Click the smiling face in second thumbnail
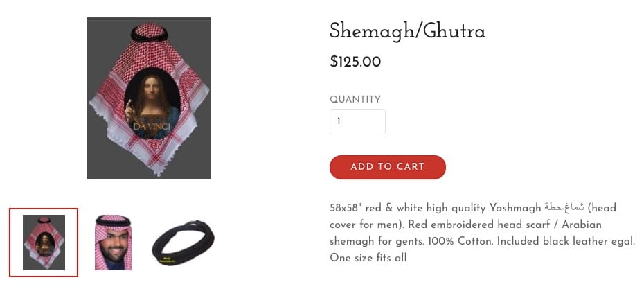This screenshot has width=644, height=289. point(114,247)
